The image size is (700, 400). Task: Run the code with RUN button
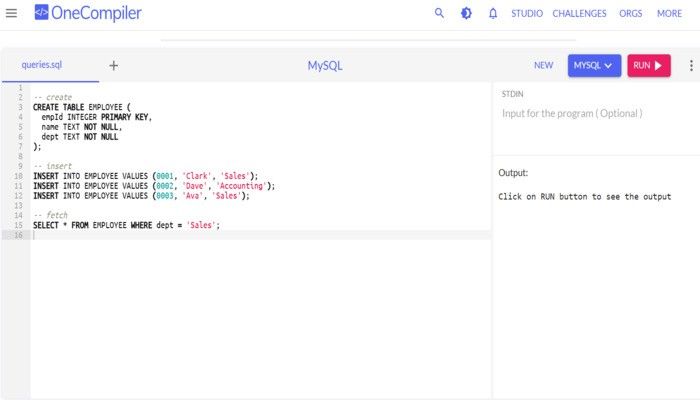coord(649,66)
